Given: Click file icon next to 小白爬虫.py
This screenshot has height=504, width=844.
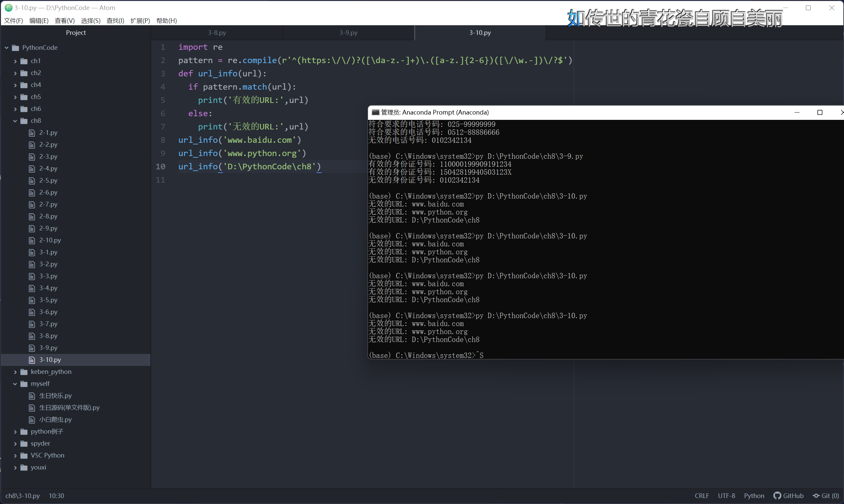Looking at the screenshot, I should (x=32, y=420).
